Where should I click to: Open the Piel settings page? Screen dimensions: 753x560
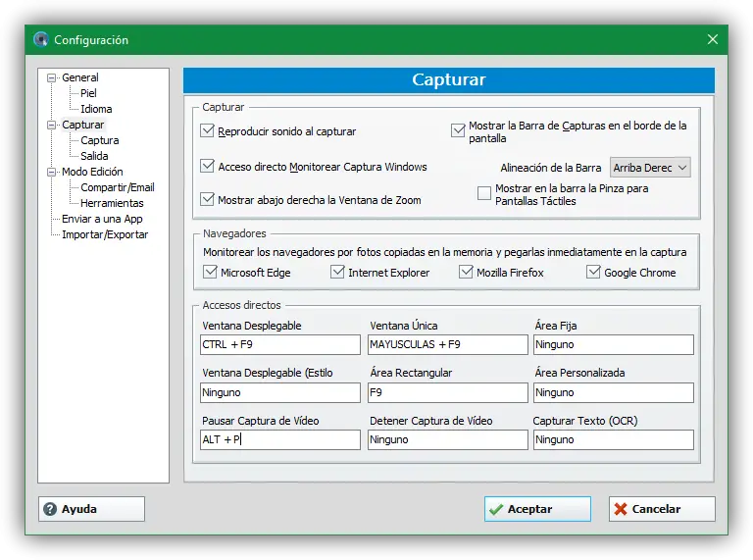point(88,93)
